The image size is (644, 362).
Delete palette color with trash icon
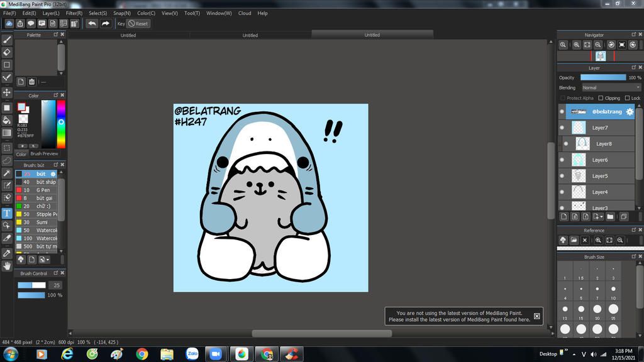tap(31, 82)
